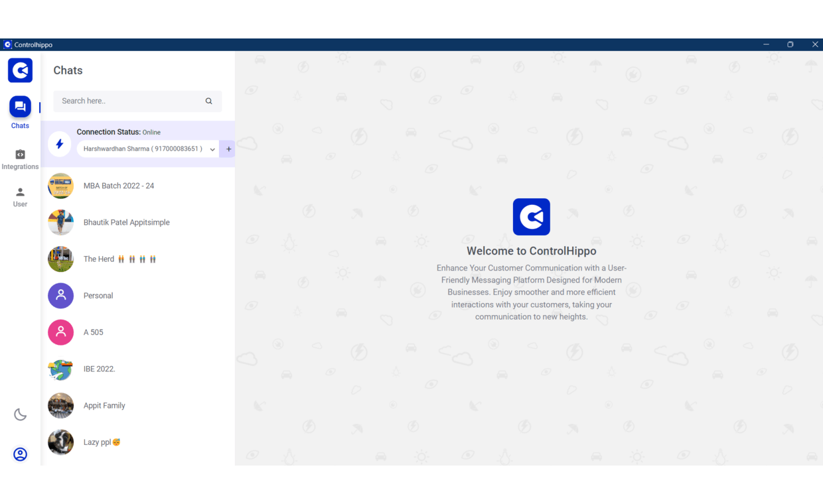Click the ControlHippo logo in welcome panel

pos(532,217)
